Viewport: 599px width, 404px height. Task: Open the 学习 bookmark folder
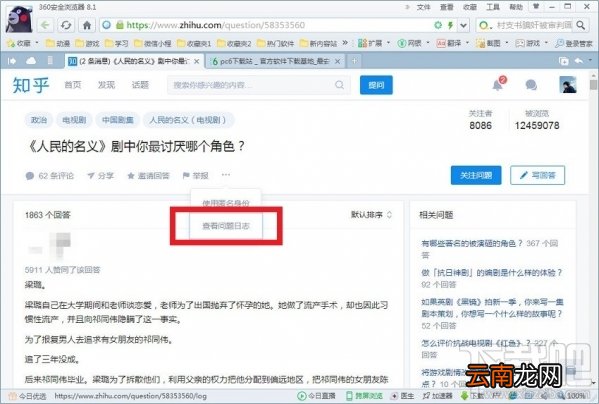117,43
